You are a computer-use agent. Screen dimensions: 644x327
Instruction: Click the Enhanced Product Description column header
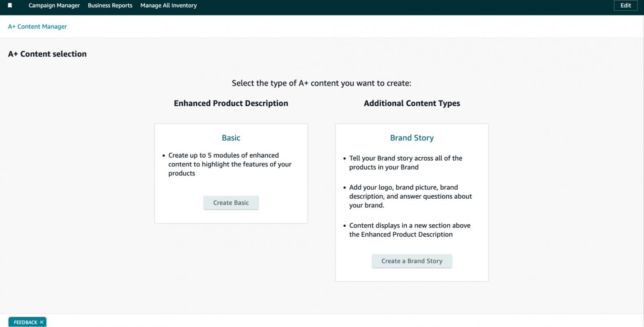pyautogui.click(x=231, y=103)
